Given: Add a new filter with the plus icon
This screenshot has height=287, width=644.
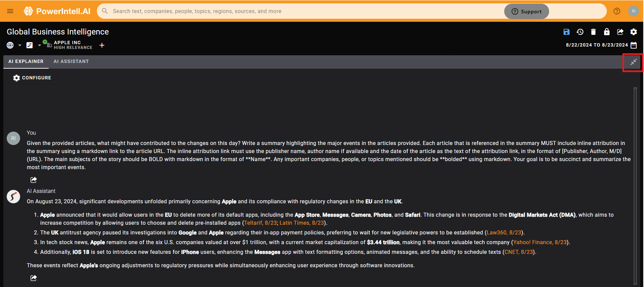Looking at the screenshot, I should (x=102, y=45).
